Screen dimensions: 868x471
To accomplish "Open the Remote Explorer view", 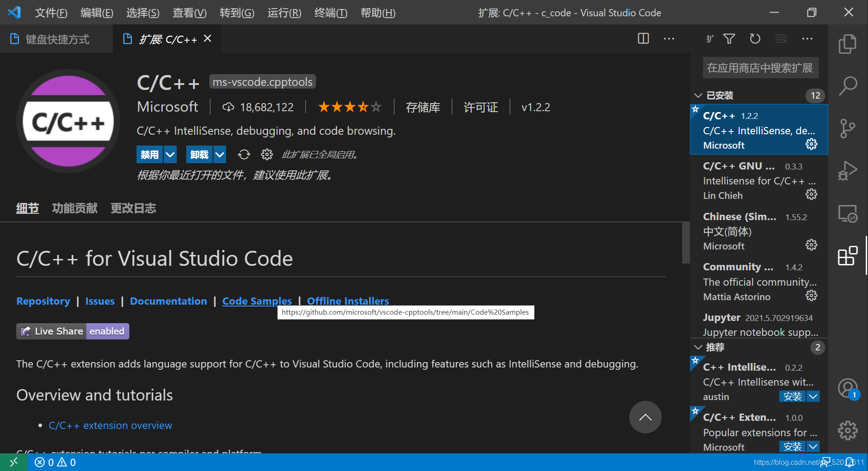I will coord(848,214).
